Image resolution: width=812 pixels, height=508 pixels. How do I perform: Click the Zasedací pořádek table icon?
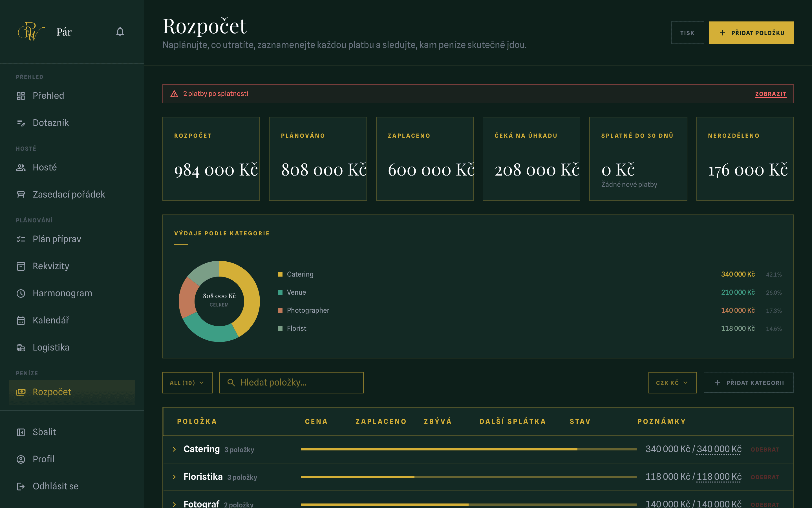[x=21, y=194]
